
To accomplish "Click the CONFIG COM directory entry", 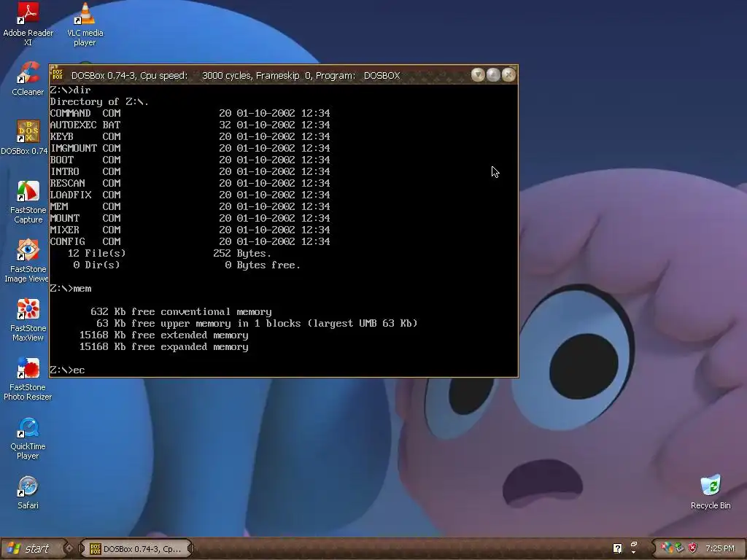I will point(190,241).
